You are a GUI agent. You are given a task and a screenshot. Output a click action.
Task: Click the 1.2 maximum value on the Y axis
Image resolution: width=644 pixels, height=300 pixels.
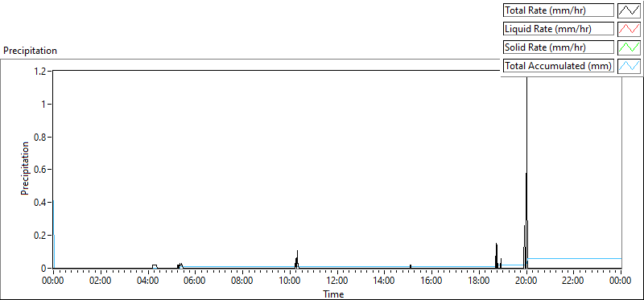click(43, 71)
